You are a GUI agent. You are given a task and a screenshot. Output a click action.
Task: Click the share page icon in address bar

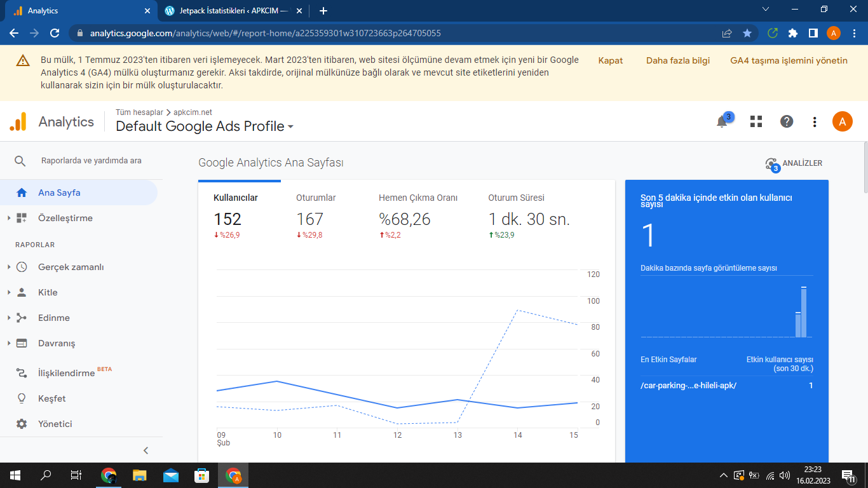pyautogui.click(x=727, y=33)
